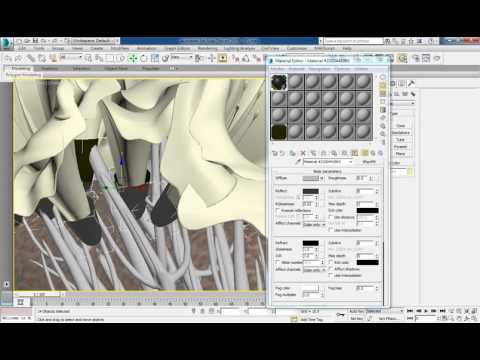480x360 pixels.
Task: Toggle the Keyboard Shortcut Override icon
Action: [x=222, y=59]
